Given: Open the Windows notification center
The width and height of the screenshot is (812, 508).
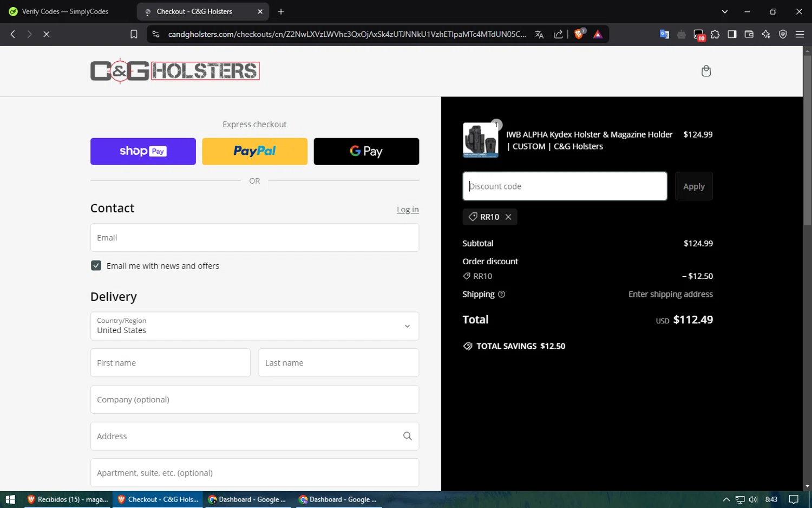Looking at the screenshot, I should point(794,499).
